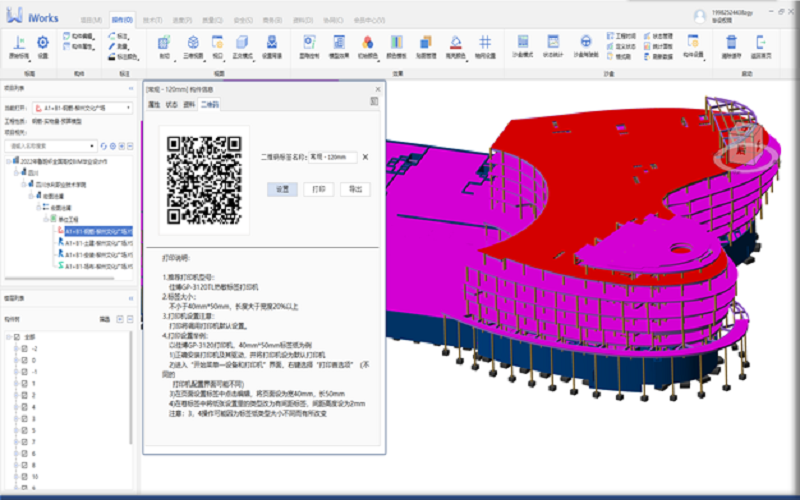
Task: Open 贴图管理 texture management
Action: (x=426, y=46)
